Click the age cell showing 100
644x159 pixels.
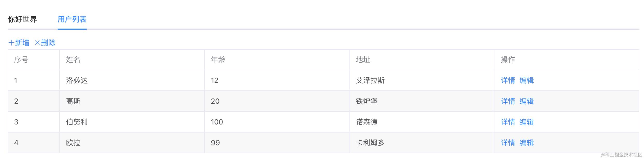(217, 122)
